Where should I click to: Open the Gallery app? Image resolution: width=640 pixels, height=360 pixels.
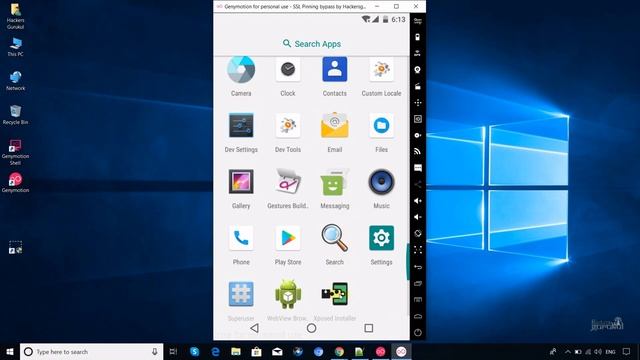coord(241,182)
